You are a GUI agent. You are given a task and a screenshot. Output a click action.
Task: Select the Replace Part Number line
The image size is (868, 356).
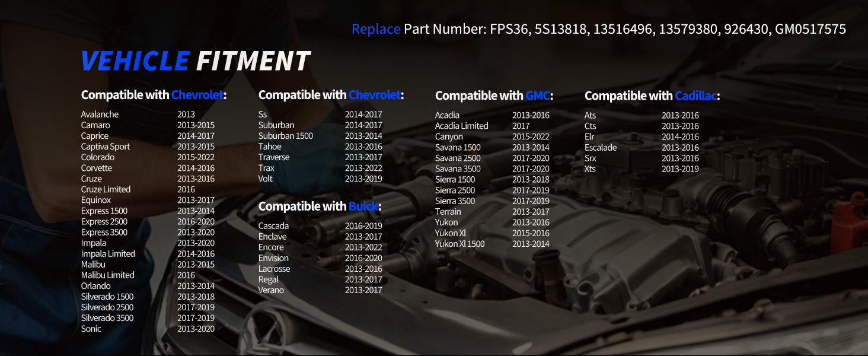599,28
